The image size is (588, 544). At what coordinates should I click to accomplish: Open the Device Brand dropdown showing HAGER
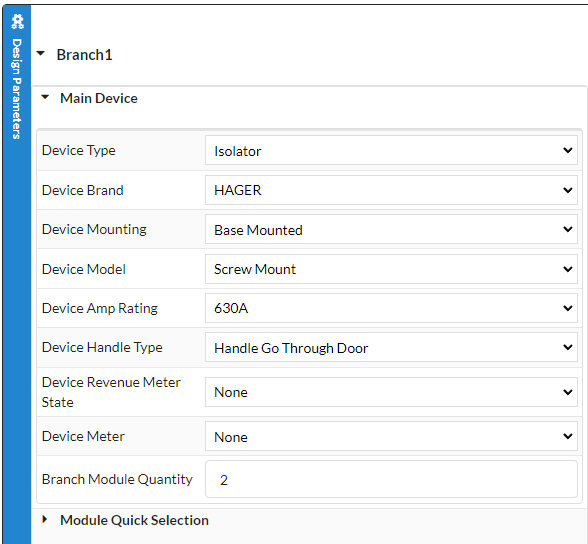(x=391, y=190)
